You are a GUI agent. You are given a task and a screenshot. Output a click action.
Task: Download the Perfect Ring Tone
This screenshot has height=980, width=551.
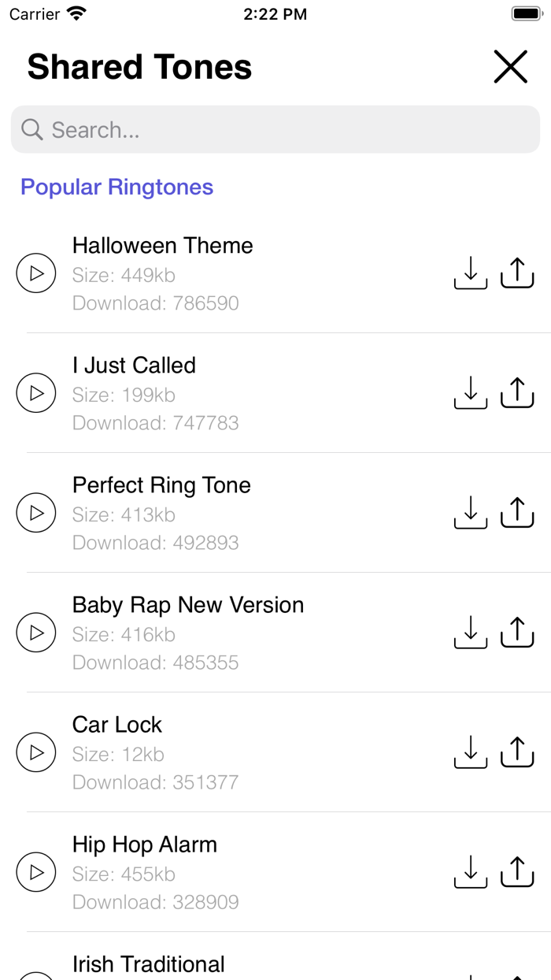tap(470, 512)
